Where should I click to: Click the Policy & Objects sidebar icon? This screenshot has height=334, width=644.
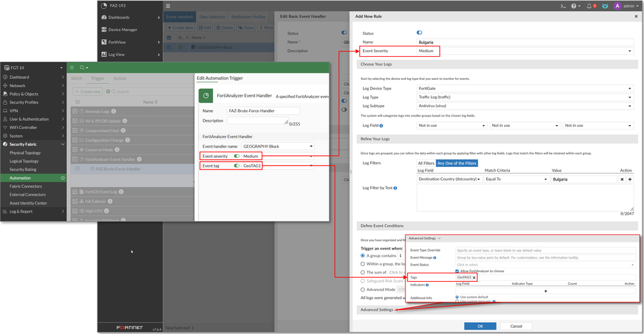coord(5,94)
